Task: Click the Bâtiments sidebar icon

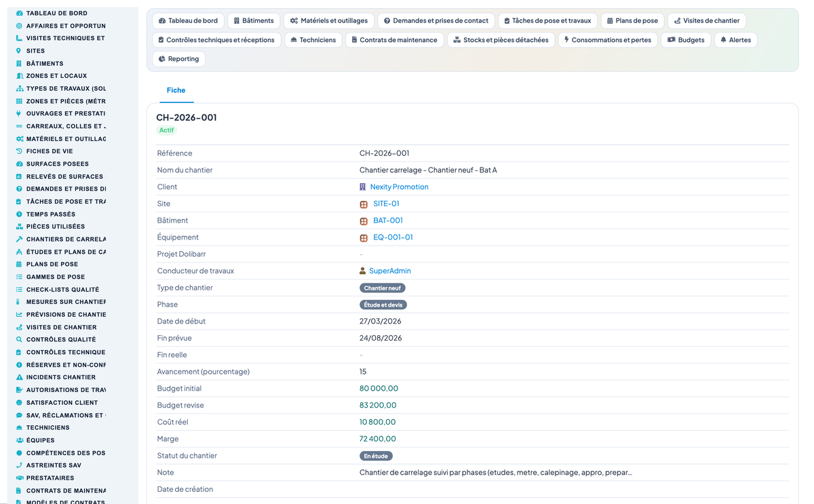Action: (19, 63)
